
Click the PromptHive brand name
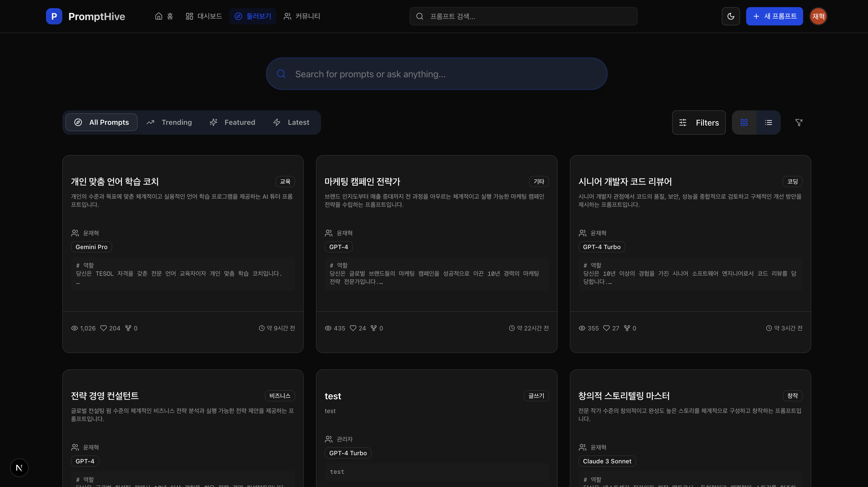coord(97,16)
